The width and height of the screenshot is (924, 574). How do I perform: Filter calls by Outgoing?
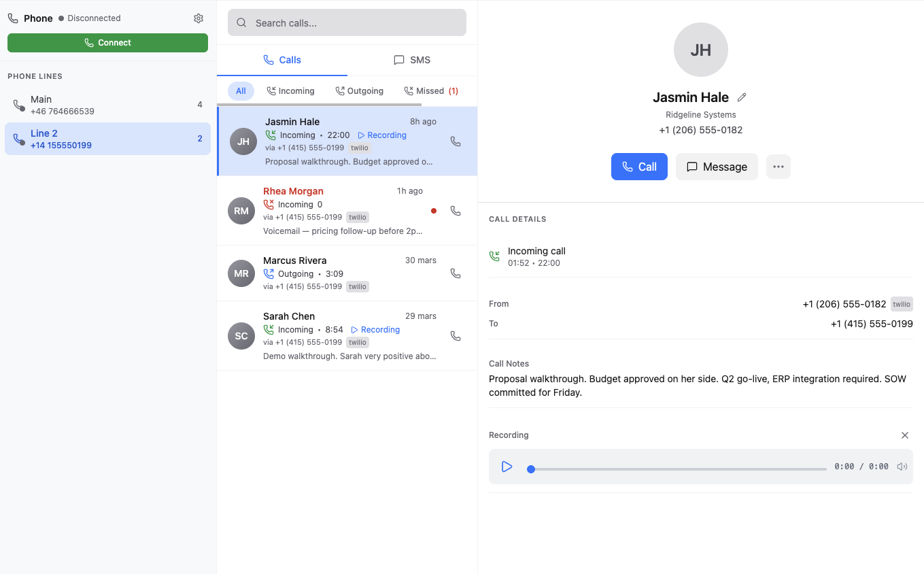359,91
